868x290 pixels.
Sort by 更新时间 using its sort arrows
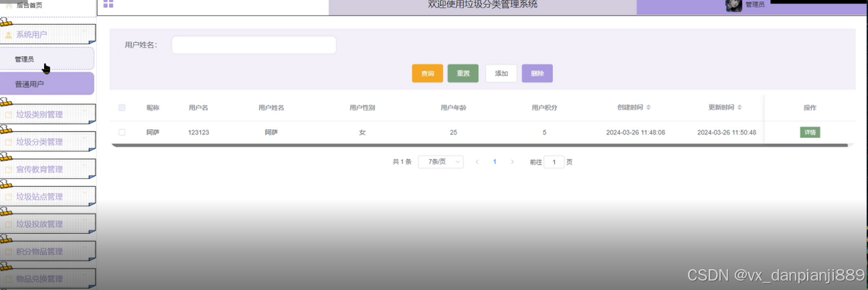click(739, 108)
